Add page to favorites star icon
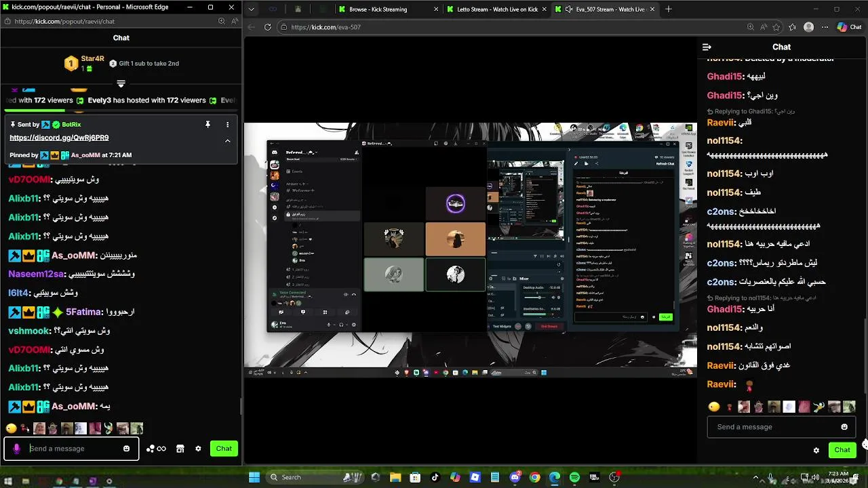The image size is (868, 488). coord(776,27)
